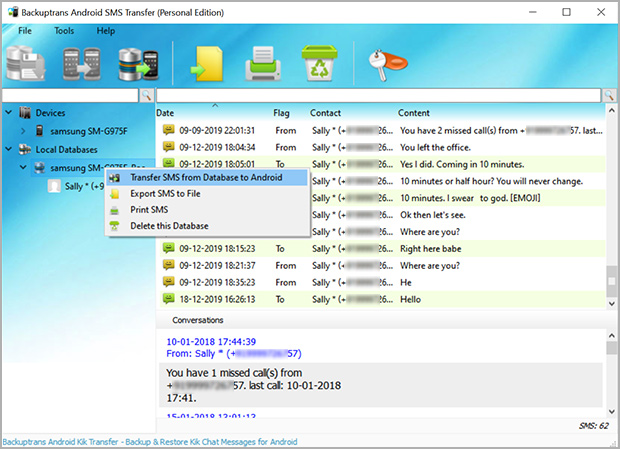Image resolution: width=620 pixels, height=449 pixels.
Task: Click the message list search magnifier icon
Action: tap(609, 95)
